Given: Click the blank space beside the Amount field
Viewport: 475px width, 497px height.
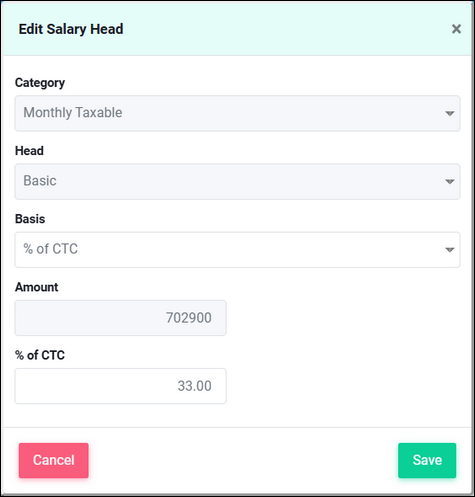Looking at the screenshot, I should click(x=343, y=318).
